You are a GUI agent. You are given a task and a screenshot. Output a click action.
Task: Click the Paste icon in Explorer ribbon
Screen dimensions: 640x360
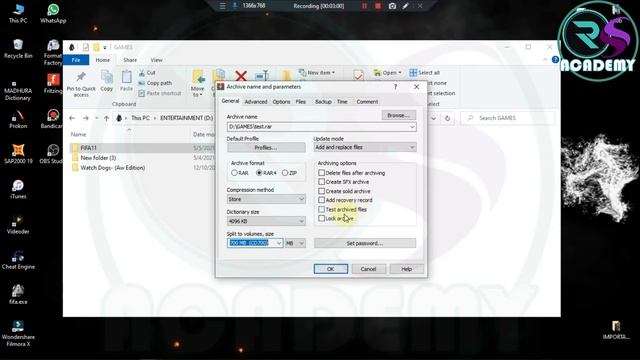[x=126, y=81]
